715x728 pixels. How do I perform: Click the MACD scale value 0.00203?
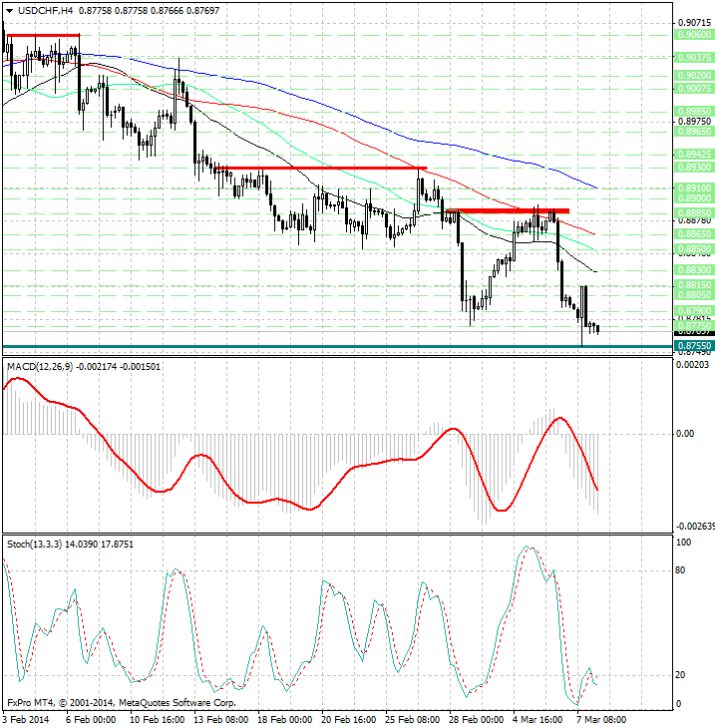(x=692, y=365)
